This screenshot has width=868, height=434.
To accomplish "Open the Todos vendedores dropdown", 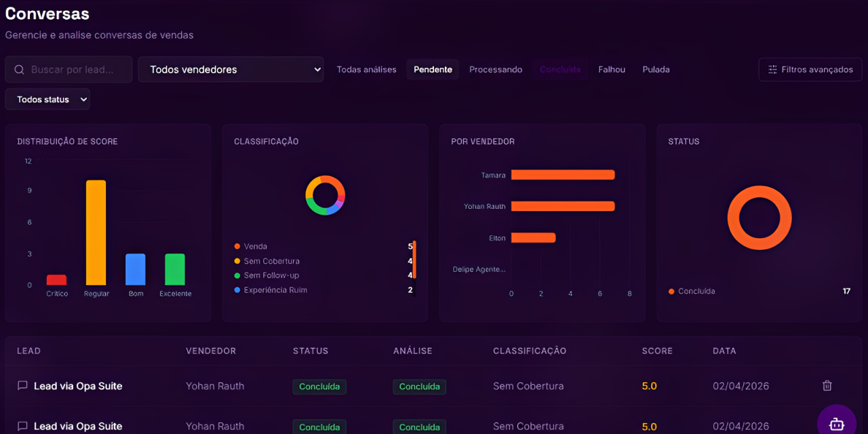I will click(231, 70).
